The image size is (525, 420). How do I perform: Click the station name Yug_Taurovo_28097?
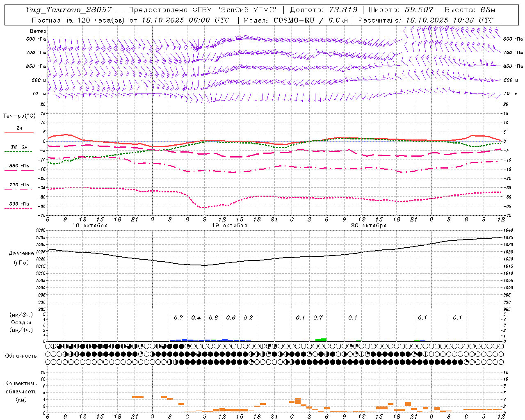[68, 10]
